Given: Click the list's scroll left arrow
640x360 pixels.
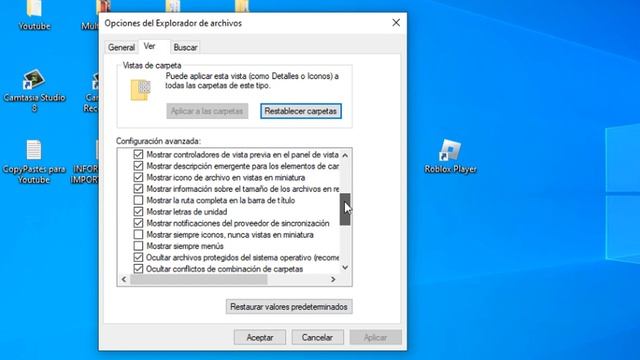Looking at the screenshot, I should 124,280.
